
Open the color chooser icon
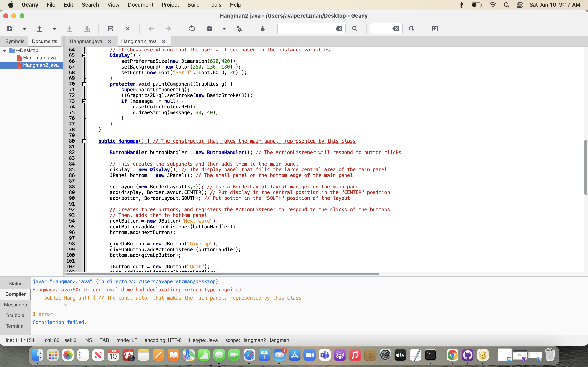coord(262,29)
